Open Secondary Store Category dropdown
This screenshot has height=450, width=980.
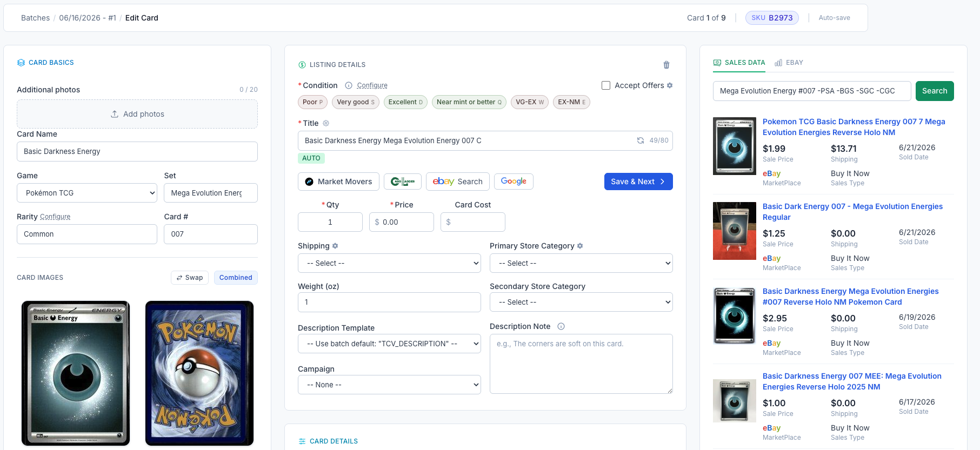581,302
